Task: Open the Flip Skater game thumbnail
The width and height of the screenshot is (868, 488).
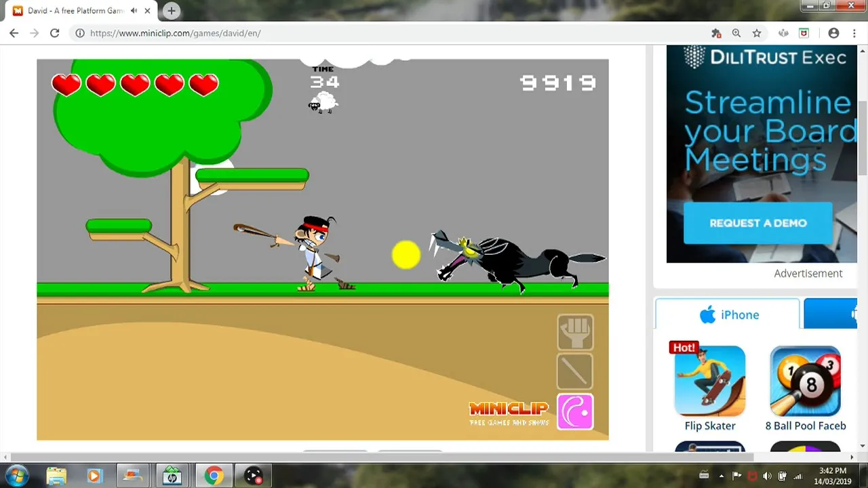Action: click(710, 382)
